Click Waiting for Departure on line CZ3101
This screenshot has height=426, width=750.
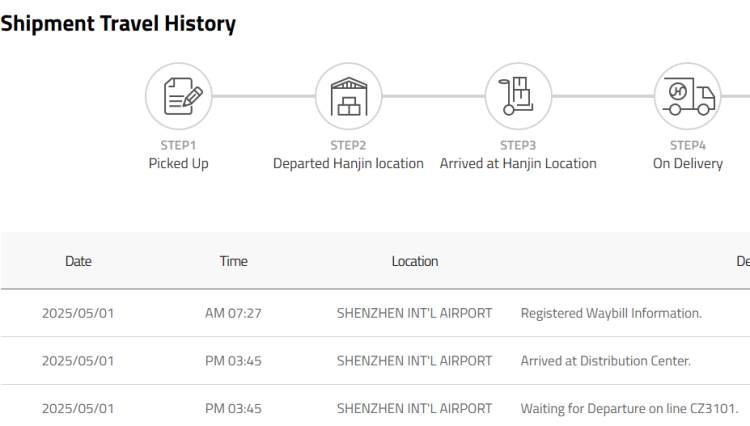629,408
